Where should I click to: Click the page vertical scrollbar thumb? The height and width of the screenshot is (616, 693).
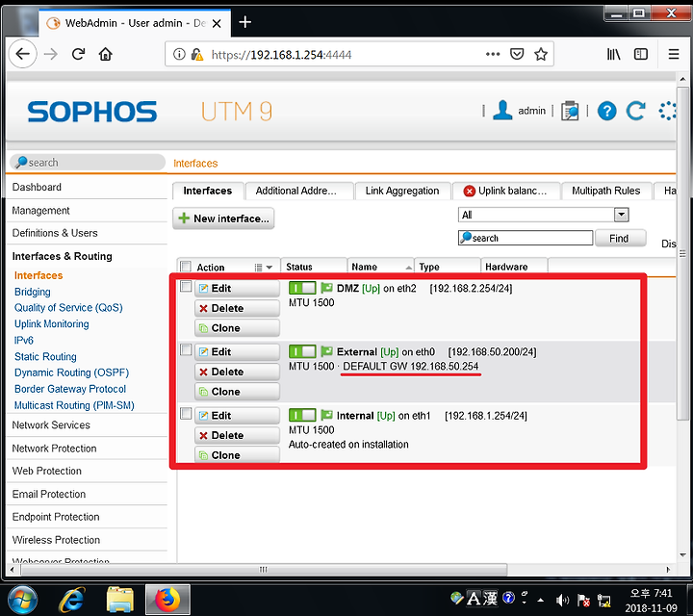[682, 254]
